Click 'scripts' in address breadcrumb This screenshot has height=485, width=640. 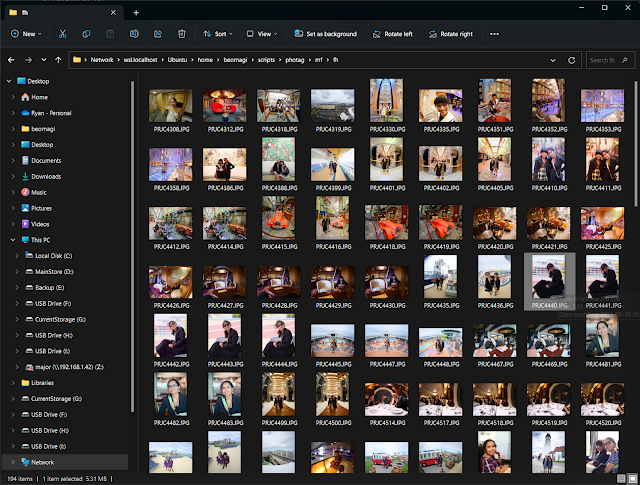[266, 60]
